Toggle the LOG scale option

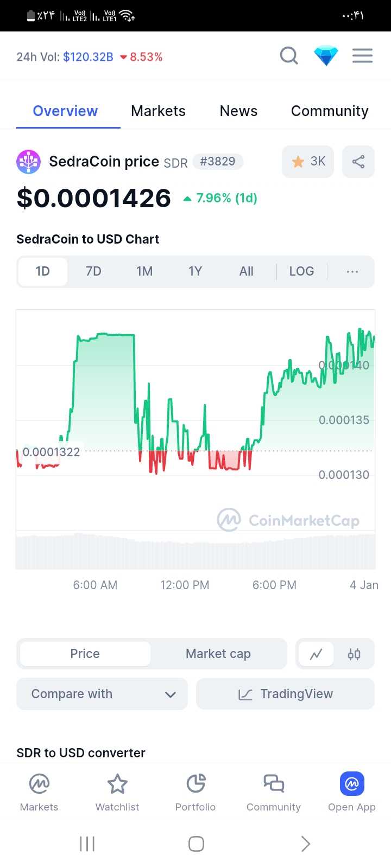(301, 271)
